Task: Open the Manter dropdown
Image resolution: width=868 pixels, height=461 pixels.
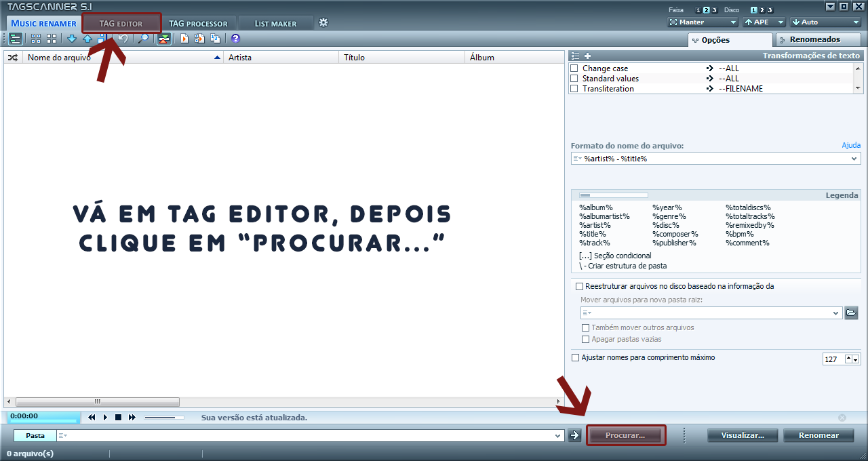Action: tap(703, 22)
